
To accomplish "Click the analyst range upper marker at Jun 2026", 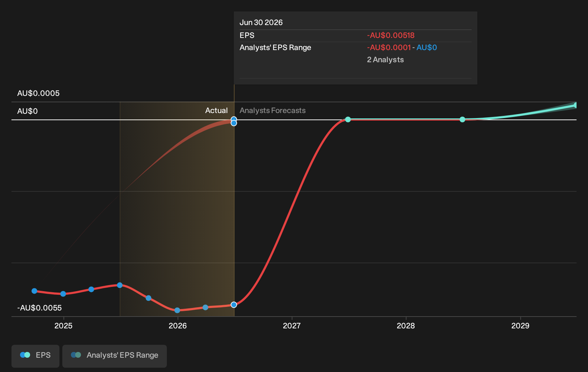I will click(x=234, y=119).
